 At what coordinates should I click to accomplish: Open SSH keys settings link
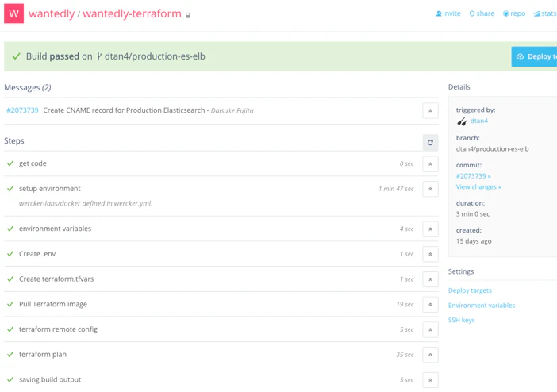(x=461, y=320)
